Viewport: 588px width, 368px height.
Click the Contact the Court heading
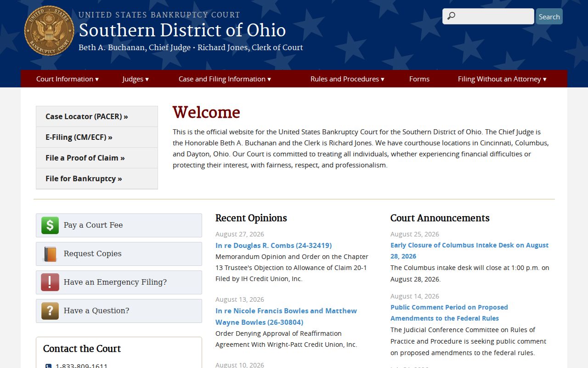click(82, 349)
